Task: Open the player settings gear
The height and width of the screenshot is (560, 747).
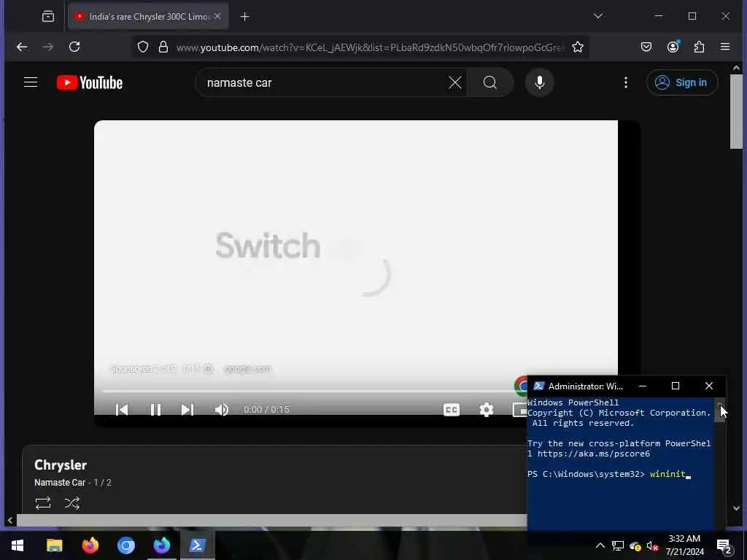Action: tap(486, 410)
